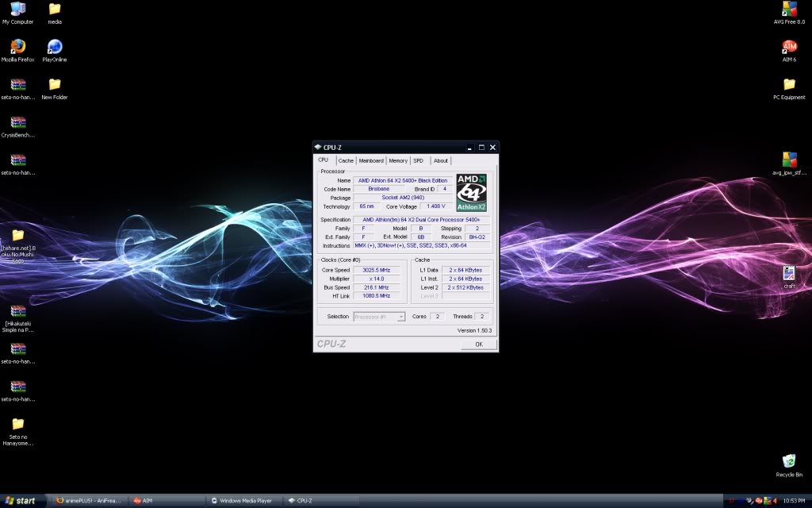Click the 1080.5 MHz HT Link value
This screenshot has height=508, width=812.
coord(377,296)
